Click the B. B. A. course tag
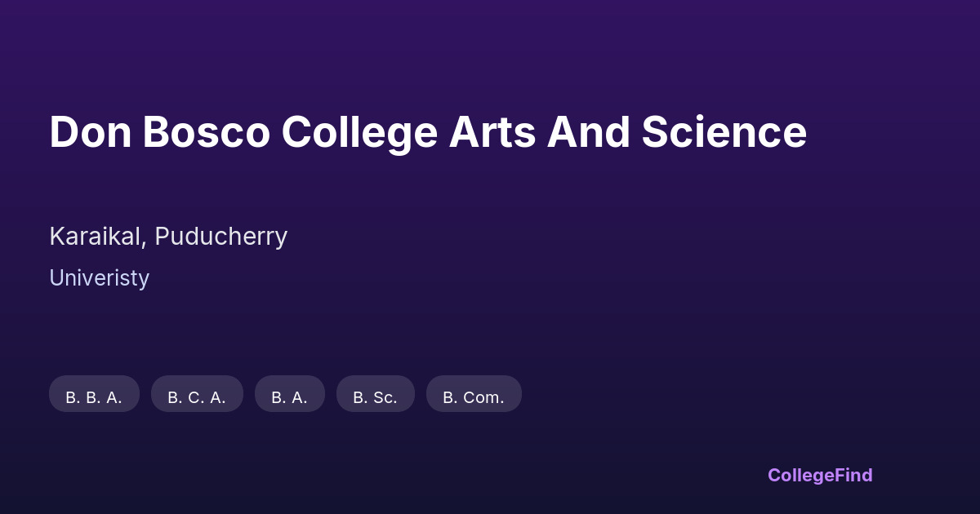The width and height of the screenshot is (980, 514). tap(94, 397)
